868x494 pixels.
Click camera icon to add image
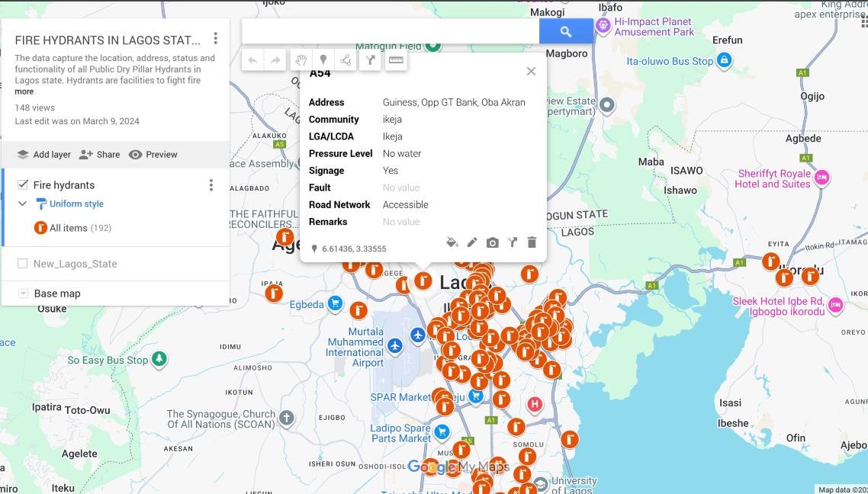click(493, 242)
